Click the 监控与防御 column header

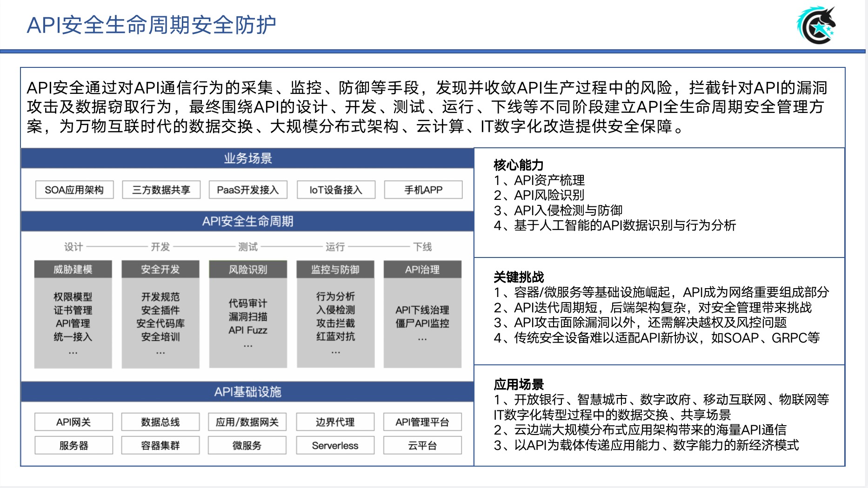click(x=335, y=270)
